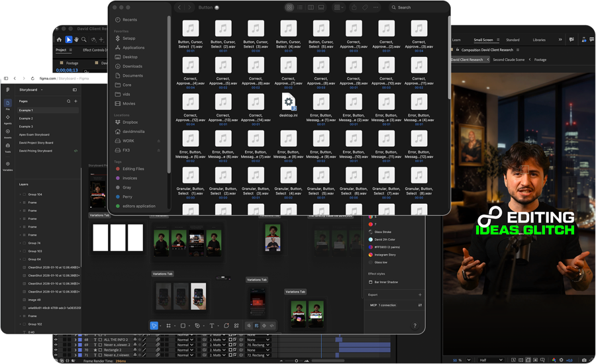This screenshot has width=596, height=364.
Task: Open MCP connection settings in Figma
Action: [420, 305]
